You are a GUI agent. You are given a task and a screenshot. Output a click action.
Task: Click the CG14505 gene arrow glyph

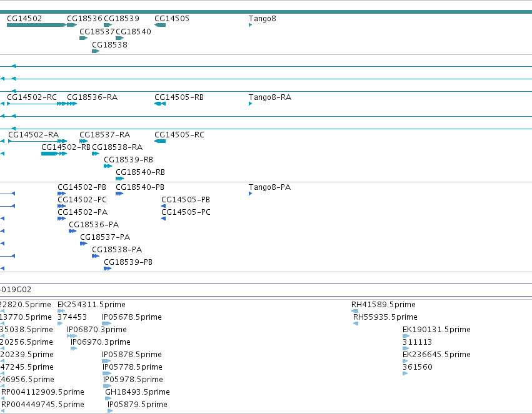point(160,25)
